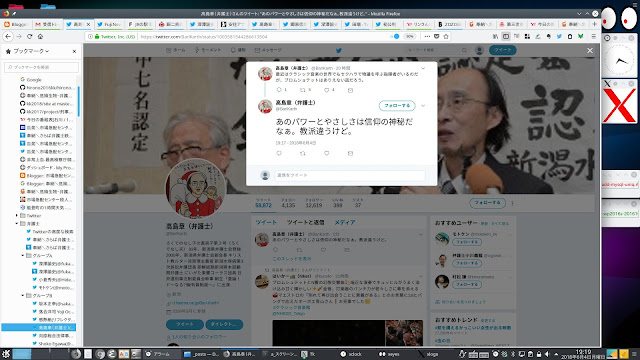
Task: Open the ダッシュボード bookmark
Action: pyautogui.click(x=47, y=168)
